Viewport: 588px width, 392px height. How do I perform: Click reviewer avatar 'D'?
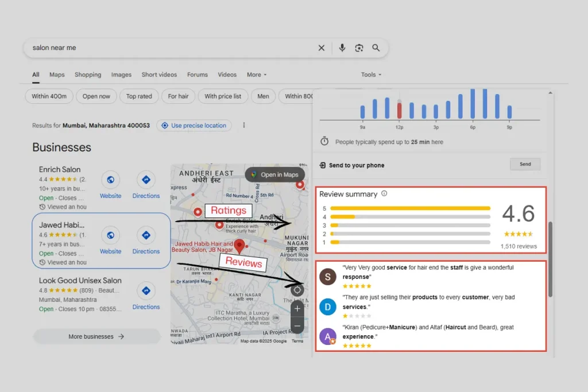pyautogui.click(x=328, y=307)
